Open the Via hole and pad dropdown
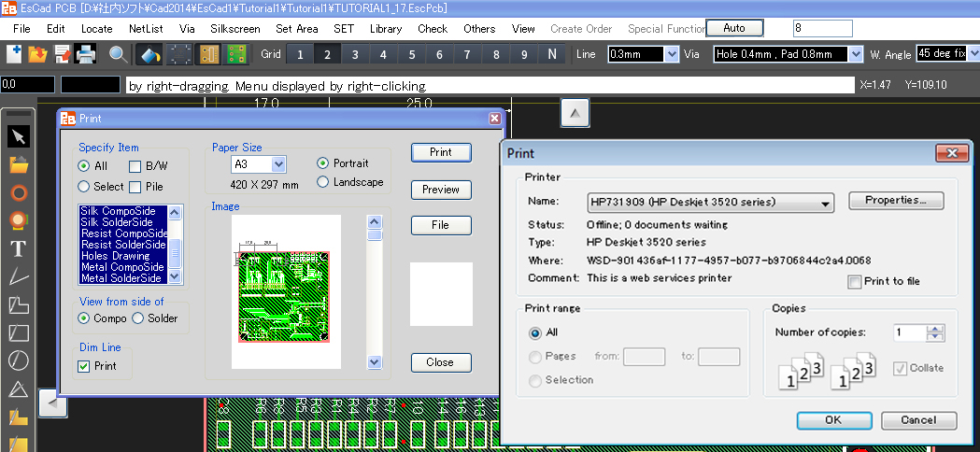Screen dimensions: 980x452 856,54
